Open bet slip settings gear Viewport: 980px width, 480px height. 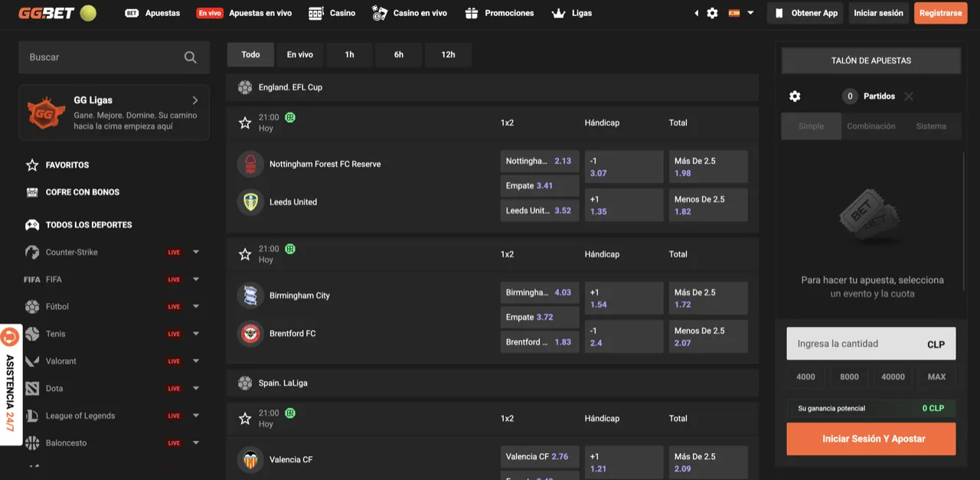tap(795, 96)
